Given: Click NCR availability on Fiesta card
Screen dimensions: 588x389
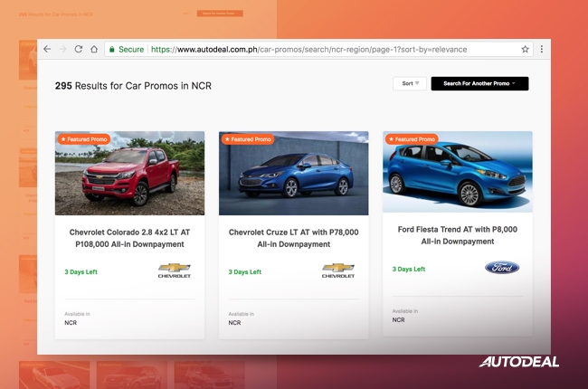Looking at the screenshot, I should tap(398, 320).
